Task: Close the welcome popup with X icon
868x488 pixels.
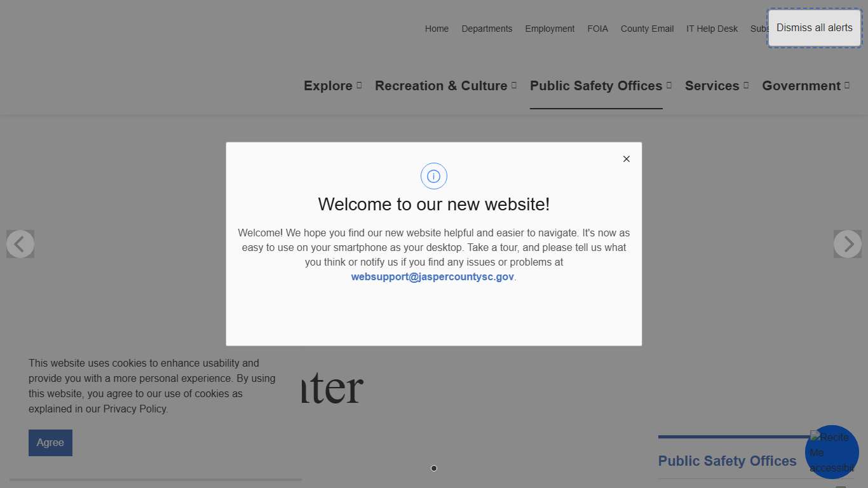Action: [x=626, y=159]
